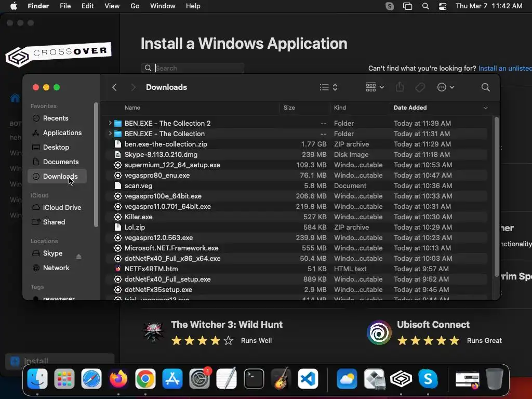
Task: Click the Share toolbar icon
Action: point(400,87)
